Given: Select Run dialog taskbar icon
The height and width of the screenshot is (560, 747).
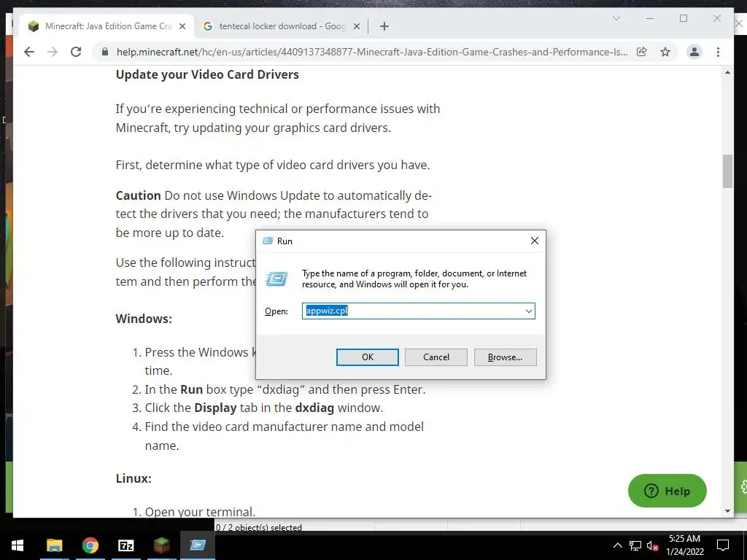Looking at the screenshot, I should (197, 545).
